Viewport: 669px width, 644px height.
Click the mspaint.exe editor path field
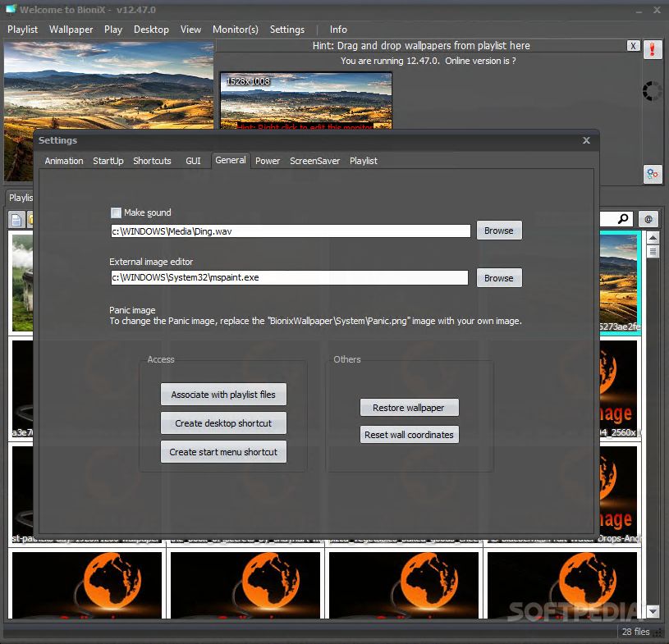tap(289, 277)
